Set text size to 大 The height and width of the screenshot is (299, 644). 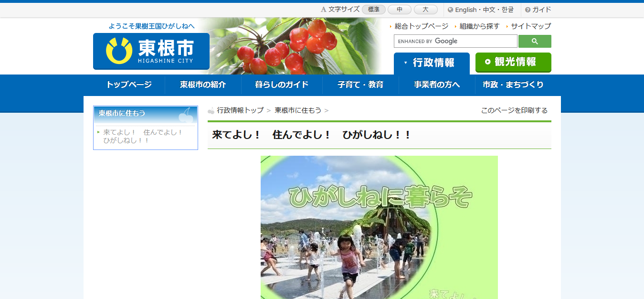pyautogui.click(x=425, y=10)
